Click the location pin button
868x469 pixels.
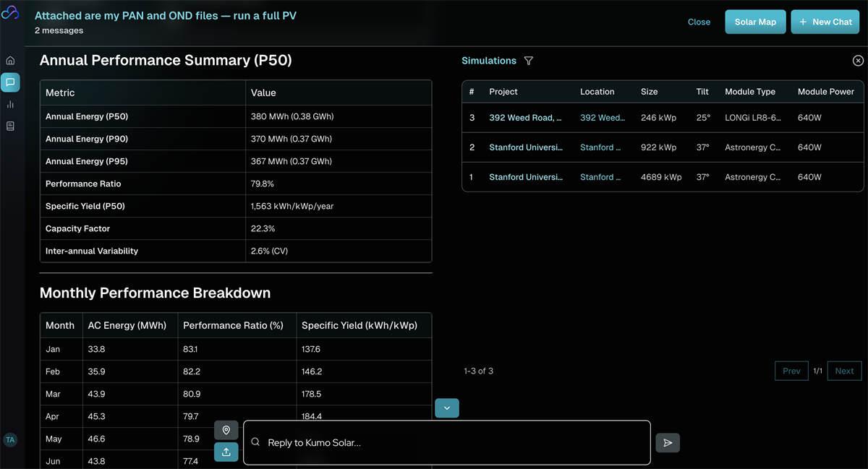pos(226,431)
